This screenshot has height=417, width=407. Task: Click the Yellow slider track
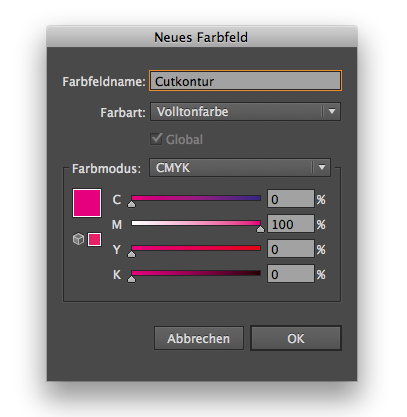(196, 248)
